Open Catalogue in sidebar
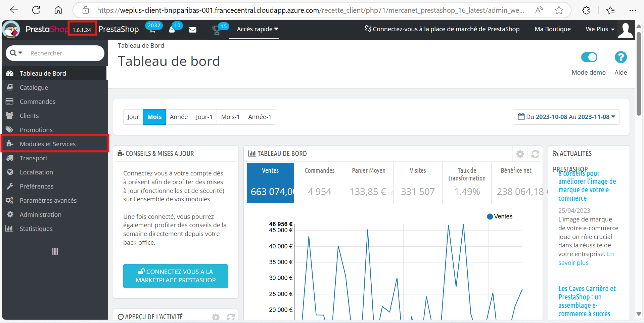644x323 pixels. point(54,87)
